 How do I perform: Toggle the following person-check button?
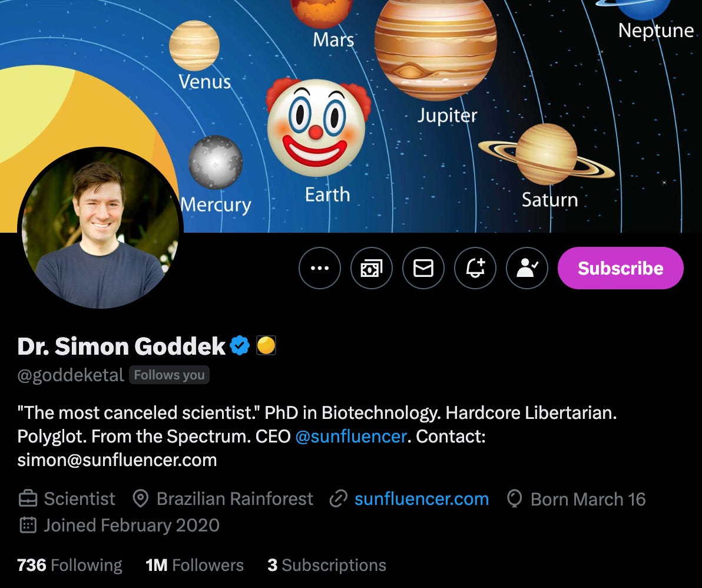(527, 268)
